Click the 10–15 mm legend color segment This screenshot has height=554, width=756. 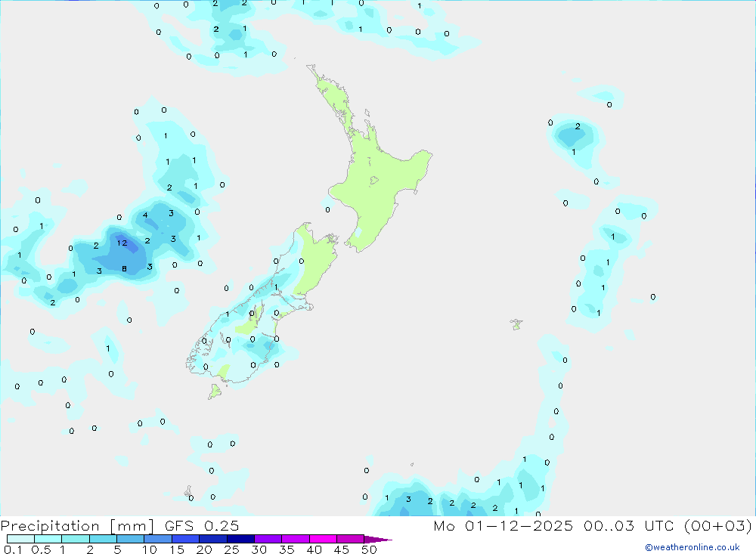point(158,539)
